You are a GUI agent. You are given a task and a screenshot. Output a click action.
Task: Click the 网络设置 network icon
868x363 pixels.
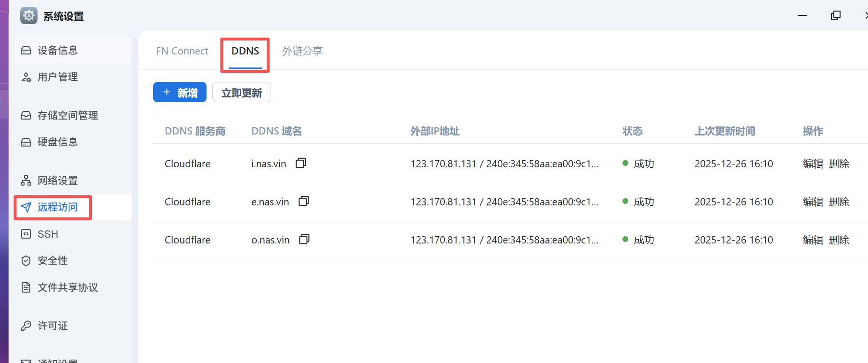[26, 181]
